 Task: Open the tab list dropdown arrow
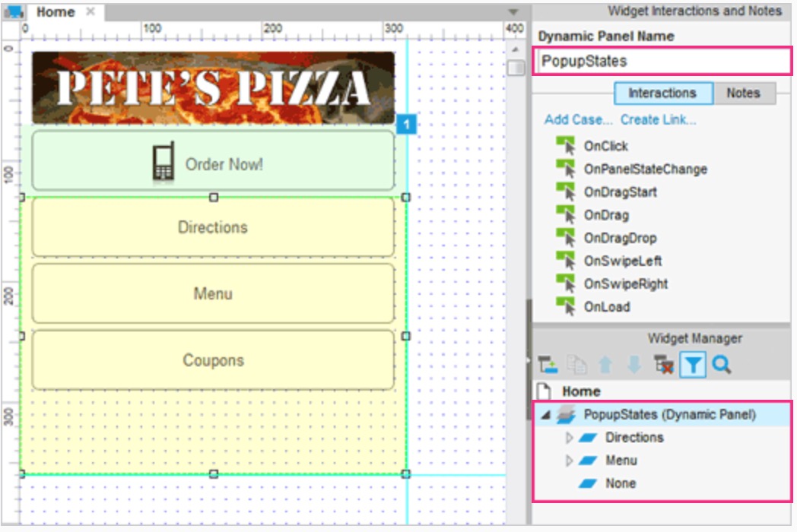513,11
